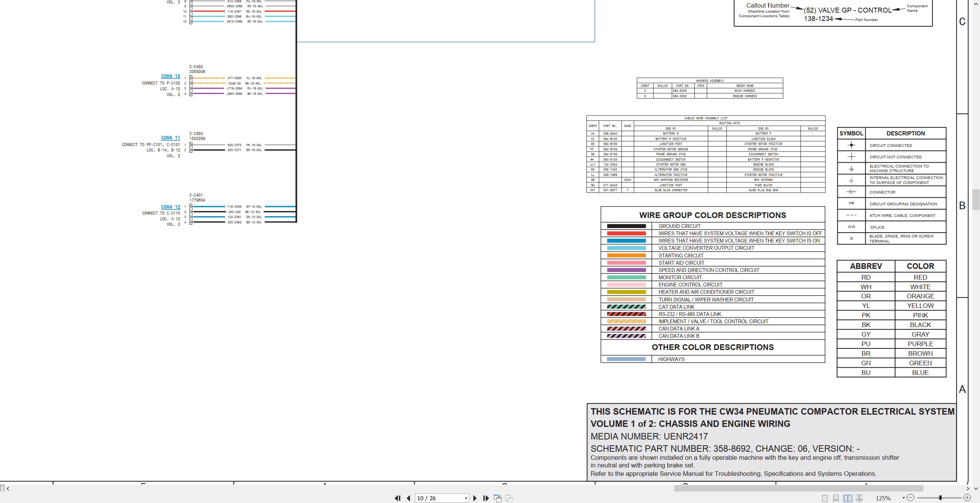Follow the CONN 12 link

(170, 207)
